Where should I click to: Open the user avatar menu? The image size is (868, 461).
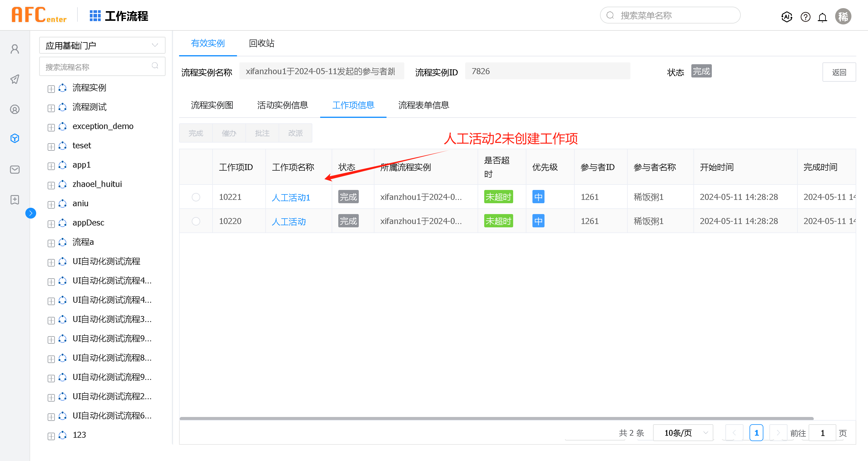pyautogui.click(x=843, y=16)
